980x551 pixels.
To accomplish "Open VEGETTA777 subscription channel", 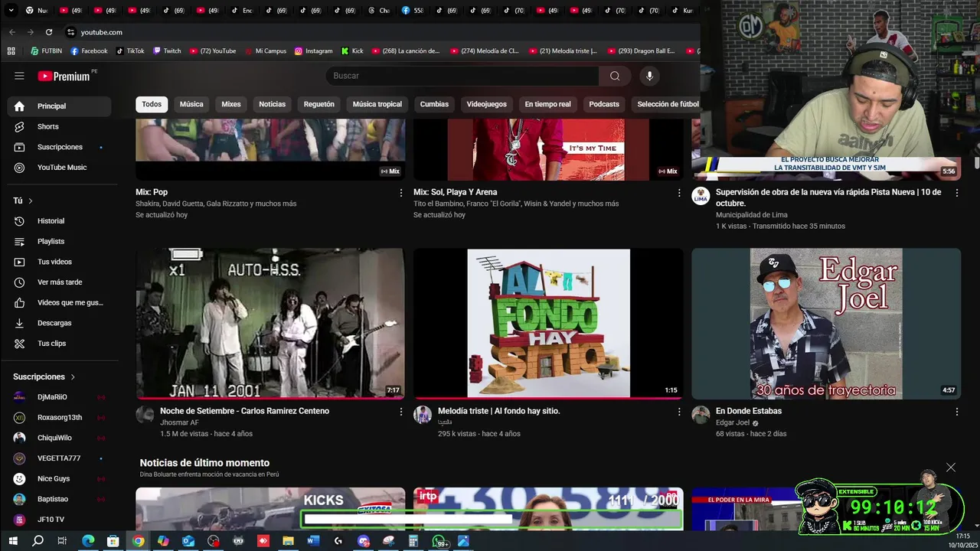I will tap(59, 458).
